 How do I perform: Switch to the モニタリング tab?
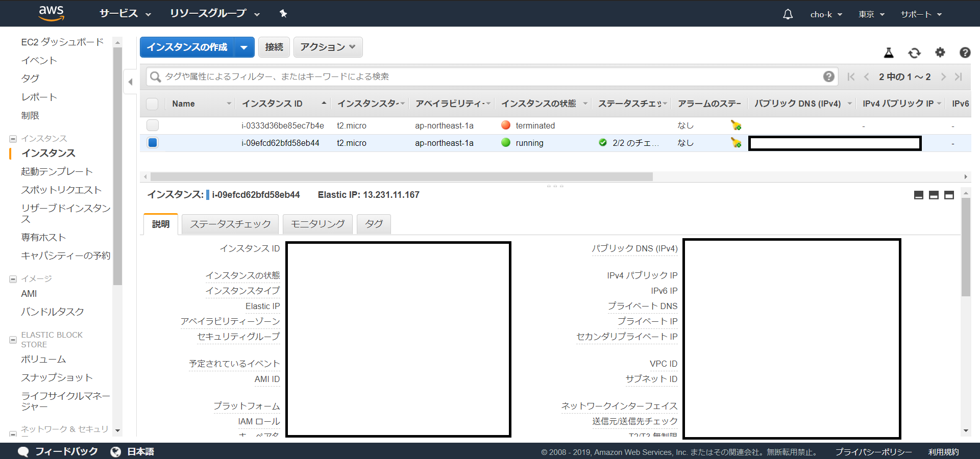click(x=317, y=224)
